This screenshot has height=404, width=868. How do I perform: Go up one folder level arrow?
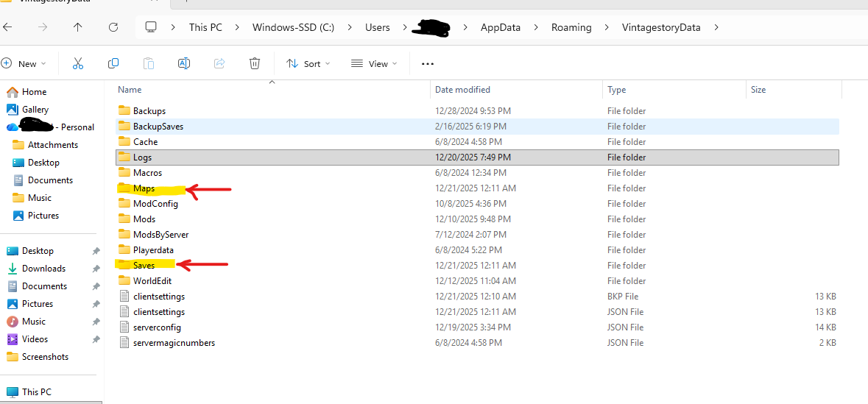tap(78, 27)
